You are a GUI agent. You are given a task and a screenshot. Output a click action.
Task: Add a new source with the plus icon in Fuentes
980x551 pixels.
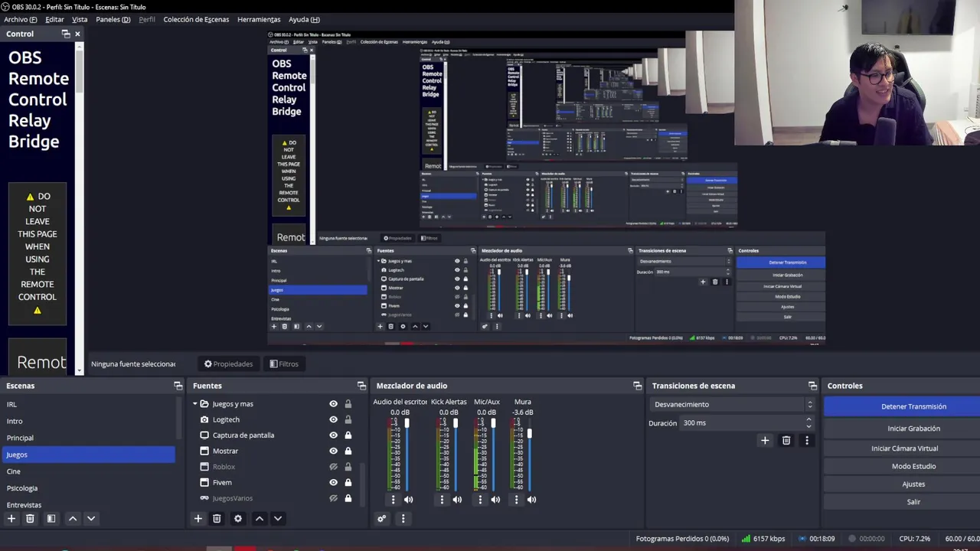point(198,519)
